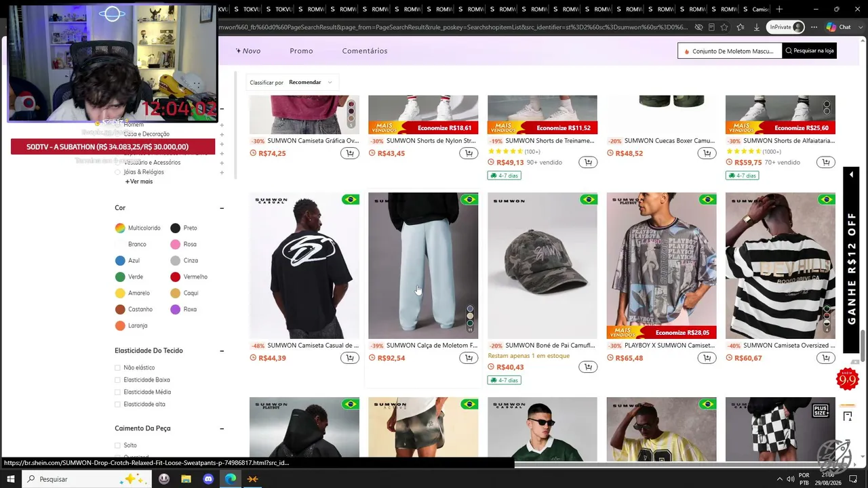This screenshot has height=488, width=868.
Task: Open immersive reader icon in address bar
Action: click(711, 27)
